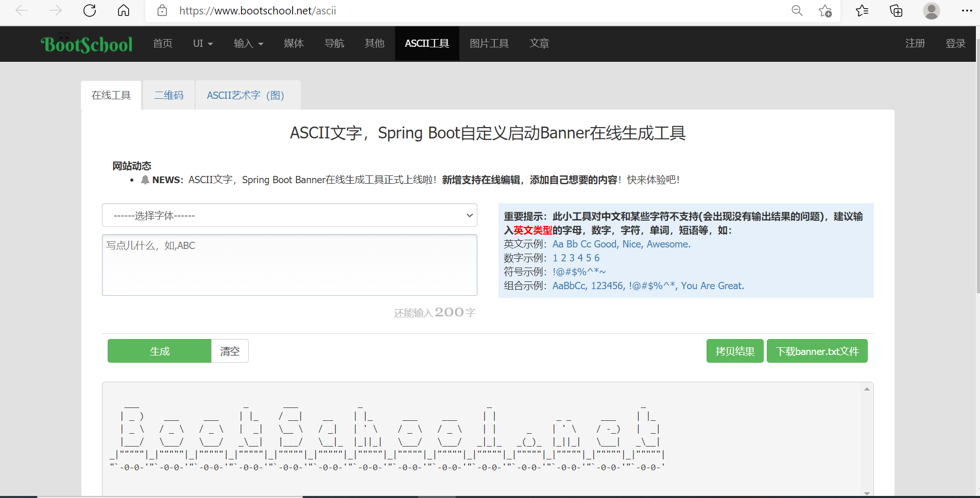The width and height of the screenshot is (980, 498).
Task: Click the address bar URL
Action: (x=257, y=11)
